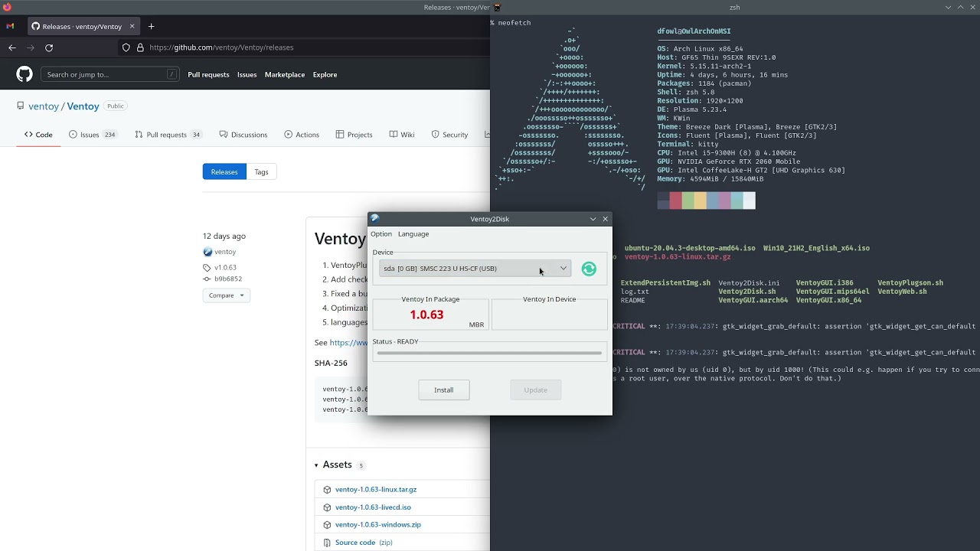Screen dimensions: 980x551
Task: Select the Releases button on the releases page
Action: tap(224, 172)
